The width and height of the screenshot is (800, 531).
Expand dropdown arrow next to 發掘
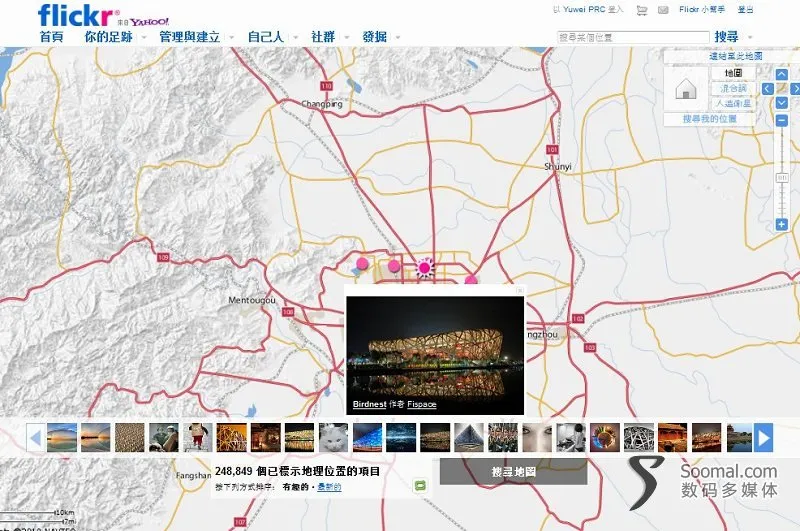397,37
